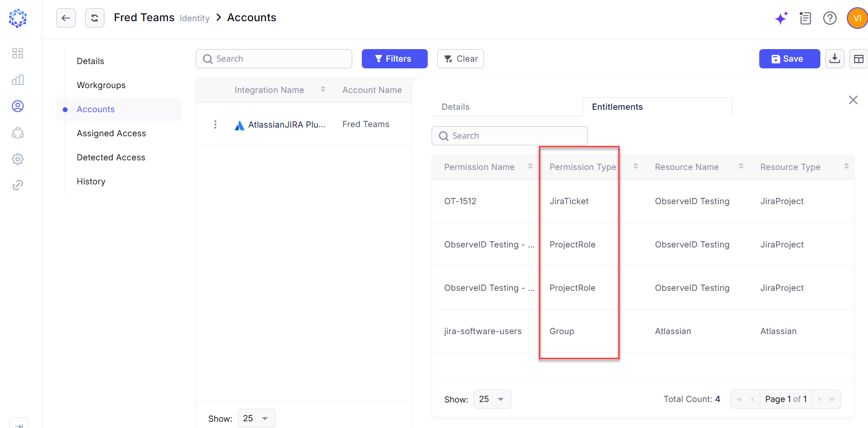Click the Group permission type cell
Viewport: 868px width, 428px height.
[x=562, y=331]
